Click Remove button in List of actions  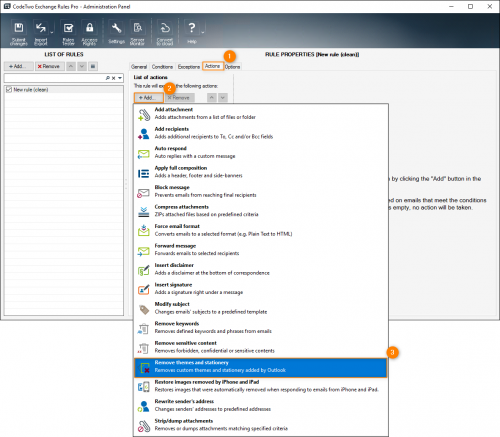[x=179, y=98]
